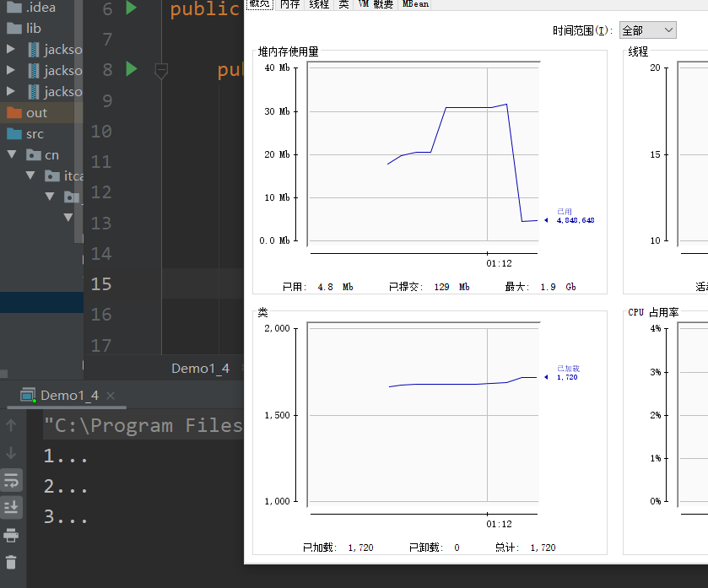Screen dimensions: 708x588
Task: Open the 时间范围 dropdown showing 全部
Action: point(646,30)
